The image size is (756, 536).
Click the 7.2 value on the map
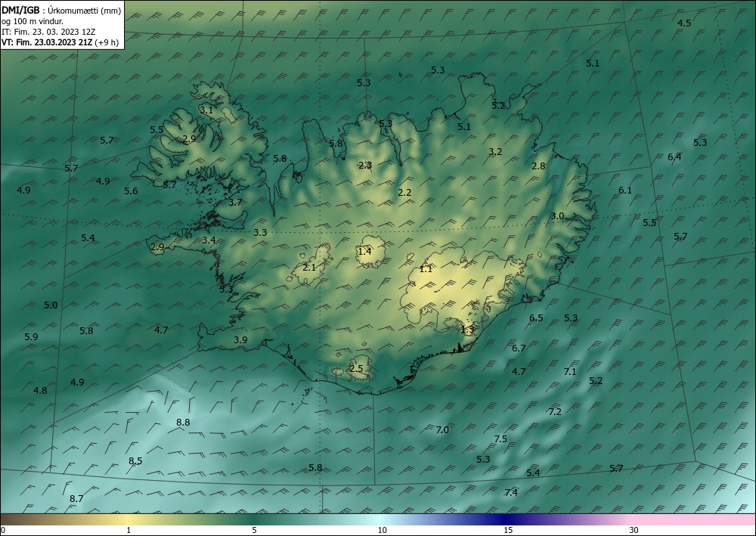[x=555, y=412]
